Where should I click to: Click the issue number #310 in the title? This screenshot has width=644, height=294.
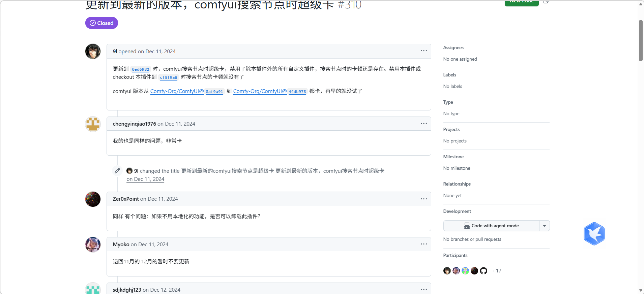click(350, 5)
